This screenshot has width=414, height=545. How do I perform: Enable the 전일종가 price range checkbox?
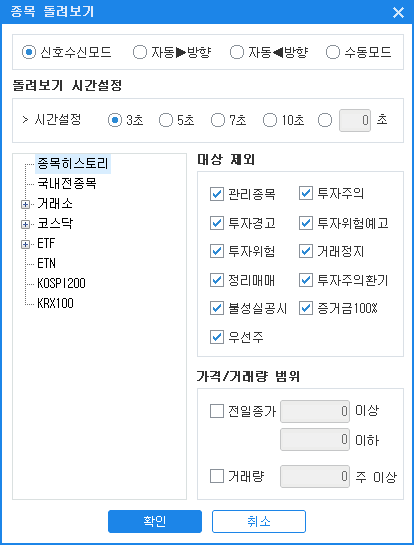pos(217,412)
